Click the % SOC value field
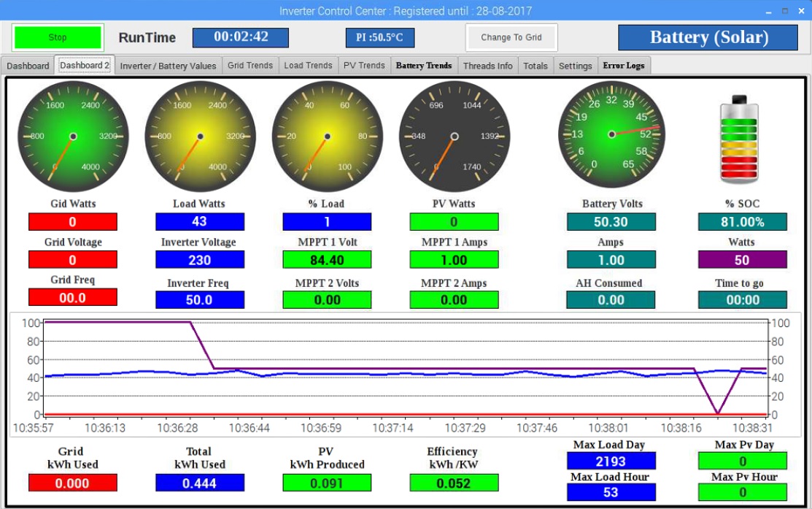The width and height of the screenshot is (812, 509). [742, 222]
